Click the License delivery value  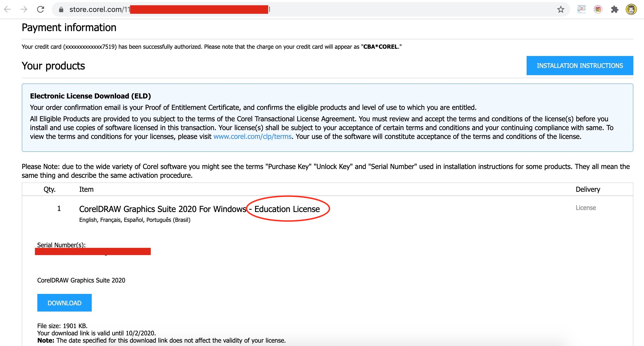pyautogui.click(x=586, y=208)
